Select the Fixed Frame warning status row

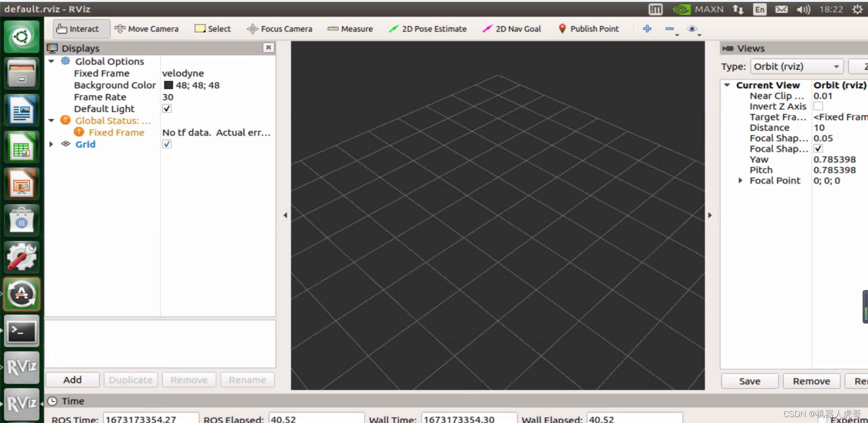(x=116, y=132)
